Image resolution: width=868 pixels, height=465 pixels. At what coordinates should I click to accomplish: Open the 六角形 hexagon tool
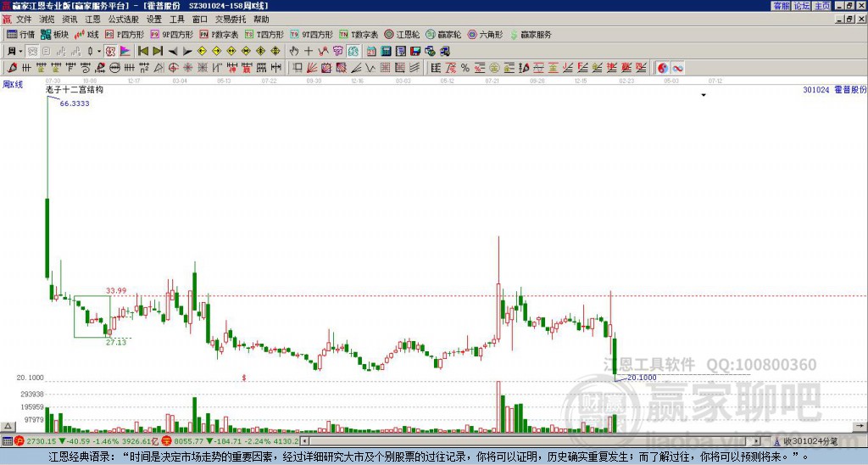pos(485,34)
